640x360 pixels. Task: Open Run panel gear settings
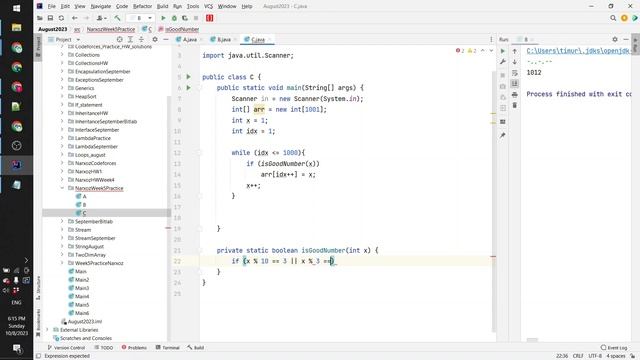pyautogui.click(x=615, y=40)
